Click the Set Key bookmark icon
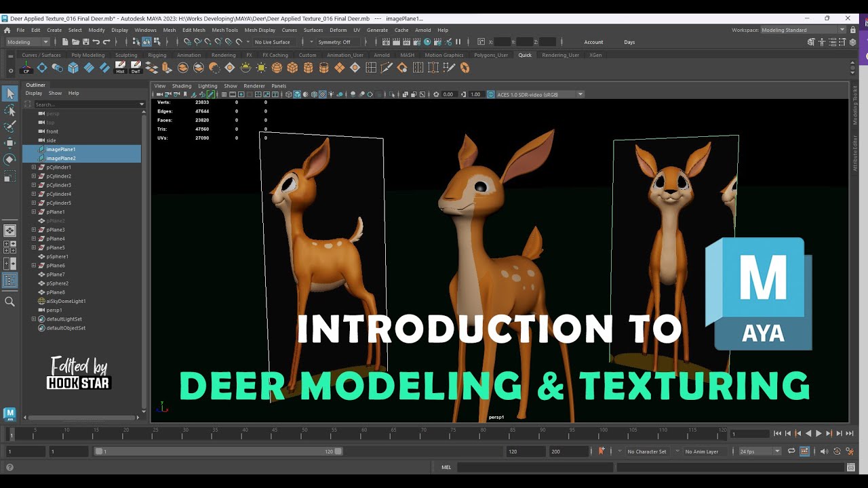The height and width of the screenshot is (488, 868). coord(601,451)
